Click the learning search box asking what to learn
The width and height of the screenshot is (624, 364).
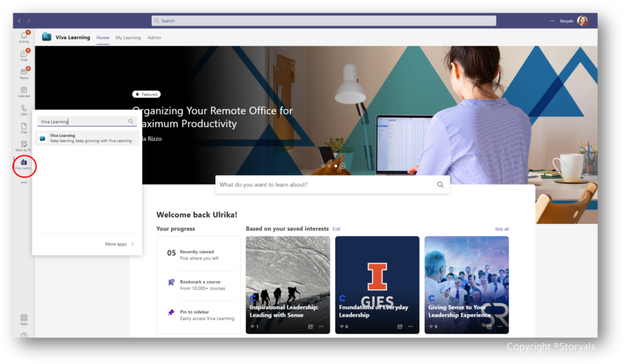pos(332,184)
